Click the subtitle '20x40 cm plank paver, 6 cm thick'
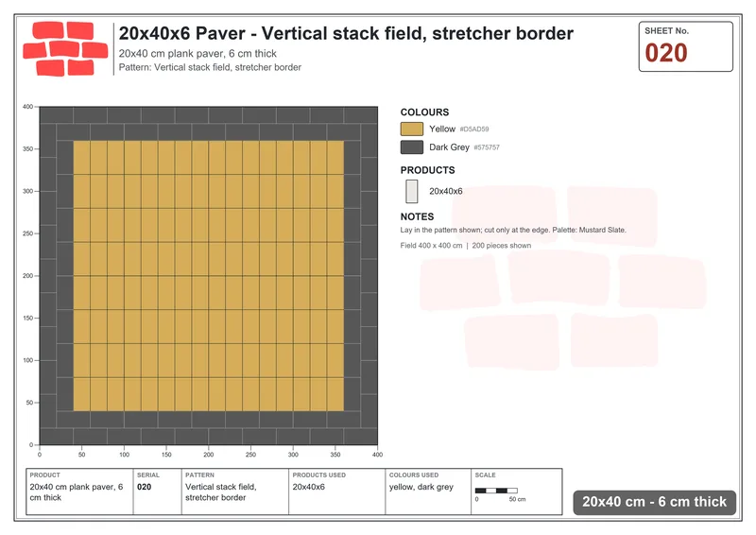This screenshot has height=535, width=756. [x=198, y=54]
